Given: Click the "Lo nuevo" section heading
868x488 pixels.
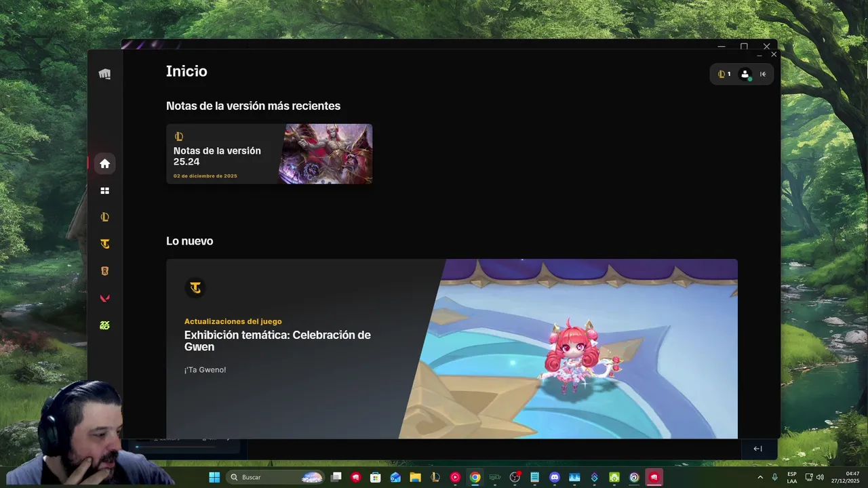Looking at the screenshot, I should (190, 241).
